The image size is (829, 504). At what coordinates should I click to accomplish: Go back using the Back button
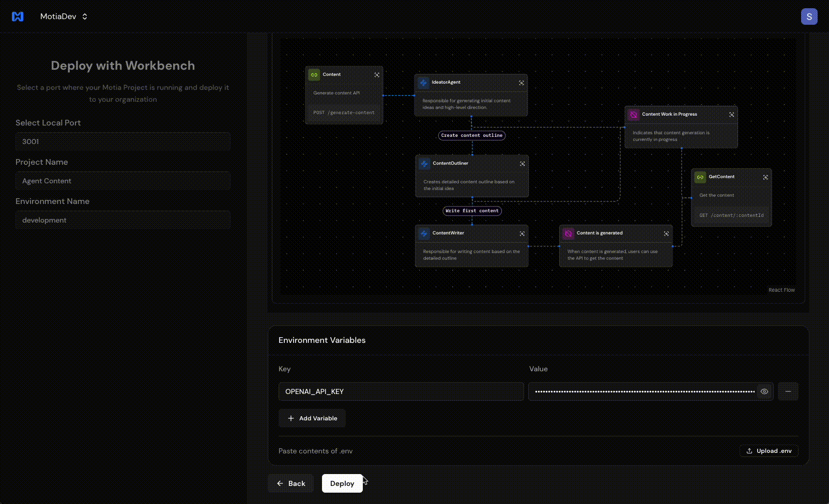click(x=290, y=483)
